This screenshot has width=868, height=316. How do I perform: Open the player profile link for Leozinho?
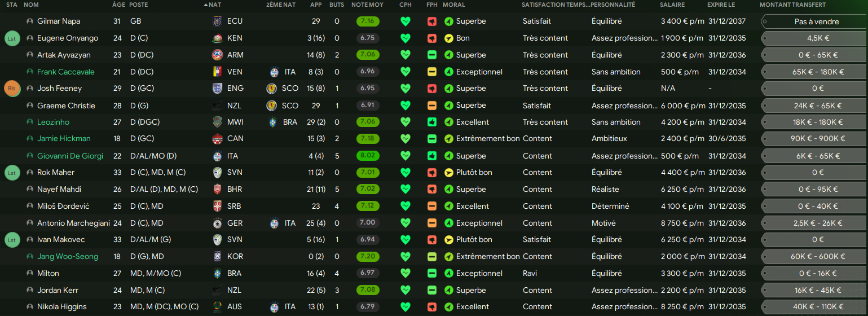pos(53,122)
